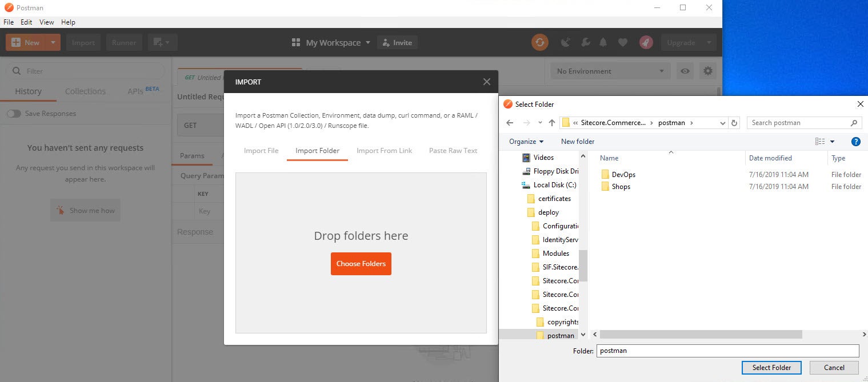Click the heart icon in header
The width and height of the screenshot is (868, 382).
pyautogui.click(x=623, y=42)
